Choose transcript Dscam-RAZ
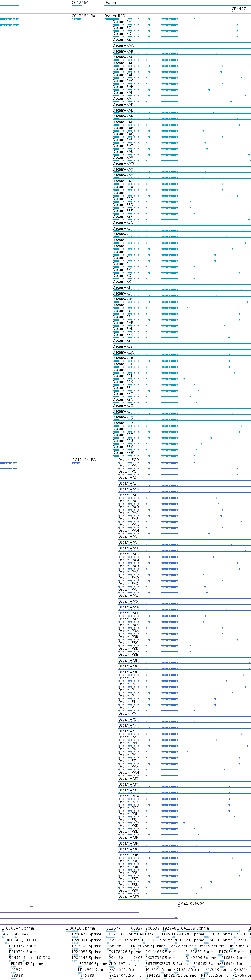This screenshot has width=251, height=980. (123, 181)
